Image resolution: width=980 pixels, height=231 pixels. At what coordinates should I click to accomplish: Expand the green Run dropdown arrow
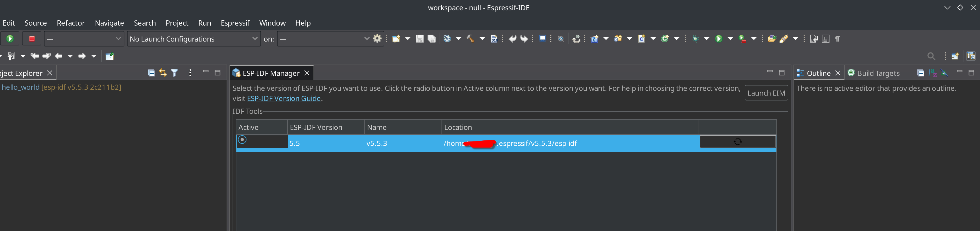pyautogui.click(x=730, y=39)
